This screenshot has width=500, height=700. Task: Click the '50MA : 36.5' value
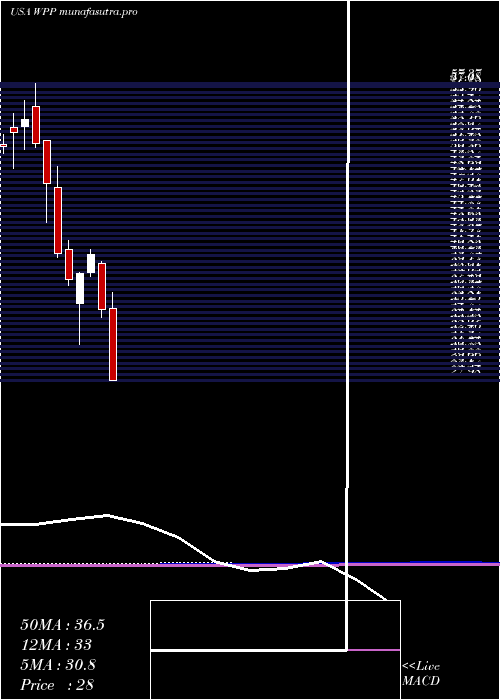click(62, 625)
